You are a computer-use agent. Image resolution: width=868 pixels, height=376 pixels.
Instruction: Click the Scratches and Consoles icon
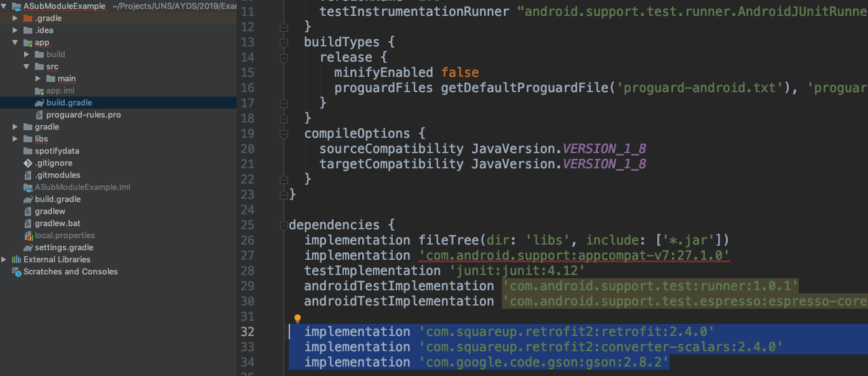[x=16, y=271]
